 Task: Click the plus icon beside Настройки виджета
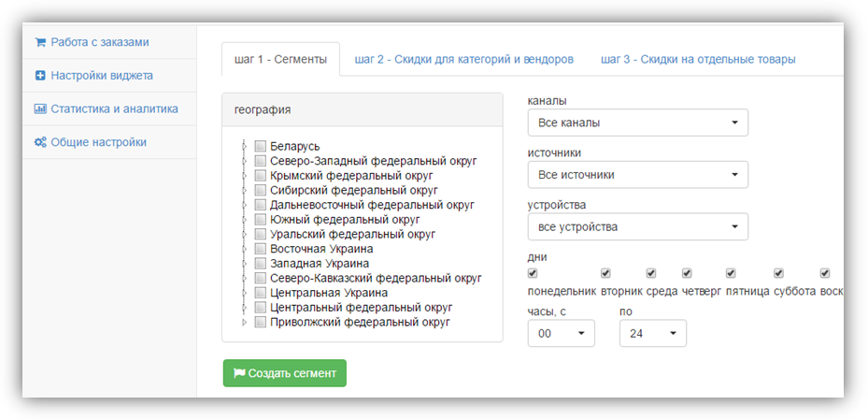pos(40,76)
